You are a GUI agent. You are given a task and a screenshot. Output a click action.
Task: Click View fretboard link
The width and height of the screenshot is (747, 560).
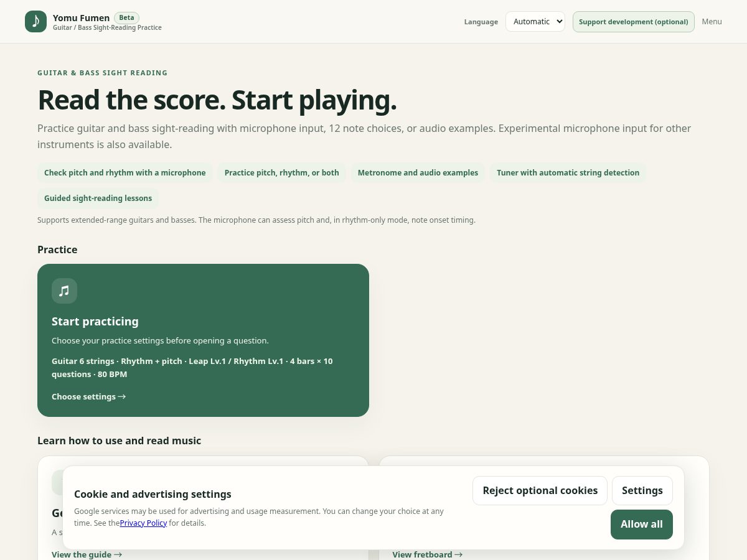(428, 554)
